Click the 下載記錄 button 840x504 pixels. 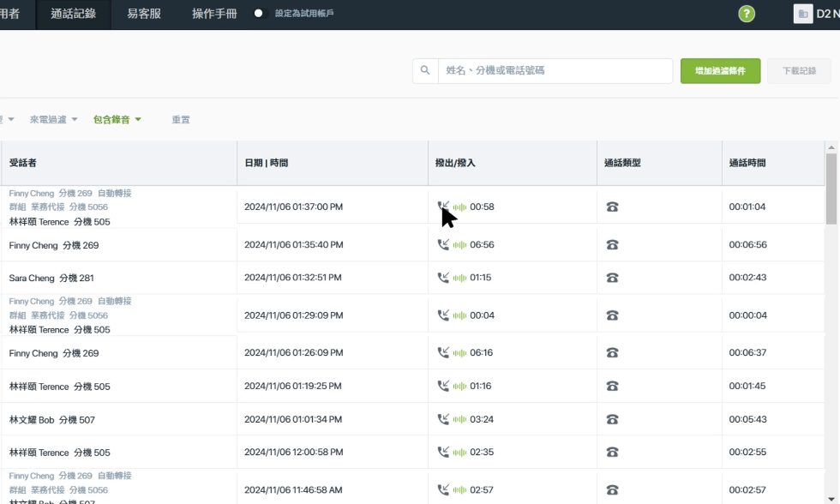(799, 70)
